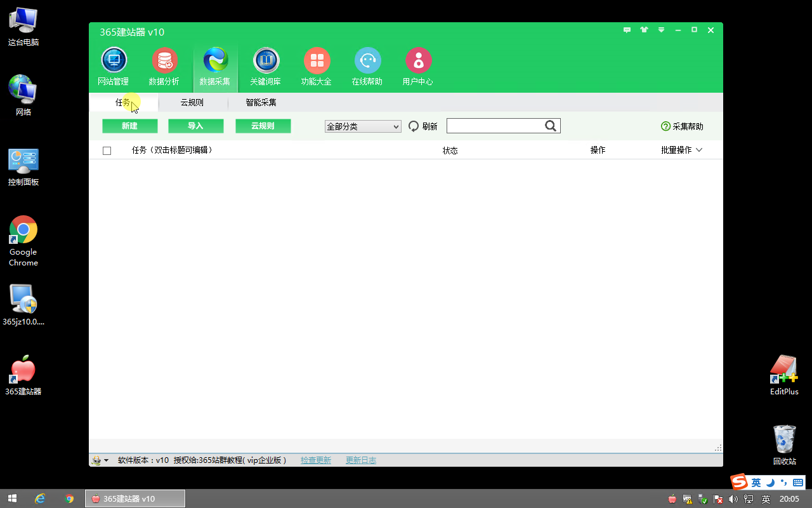Click tray volume speaker icon
The height and width of the screenshot is (508, 812).
click(x=734, y=499)
